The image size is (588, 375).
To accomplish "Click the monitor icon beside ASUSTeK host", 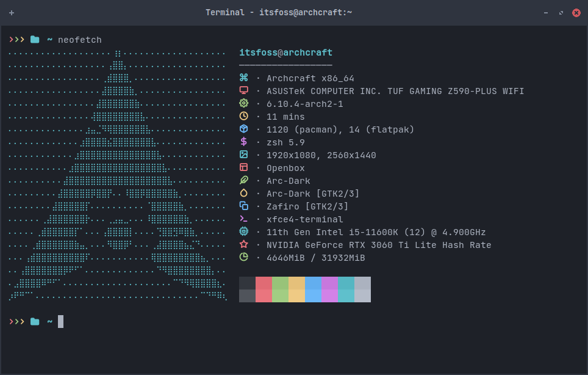I will [244, 90].
